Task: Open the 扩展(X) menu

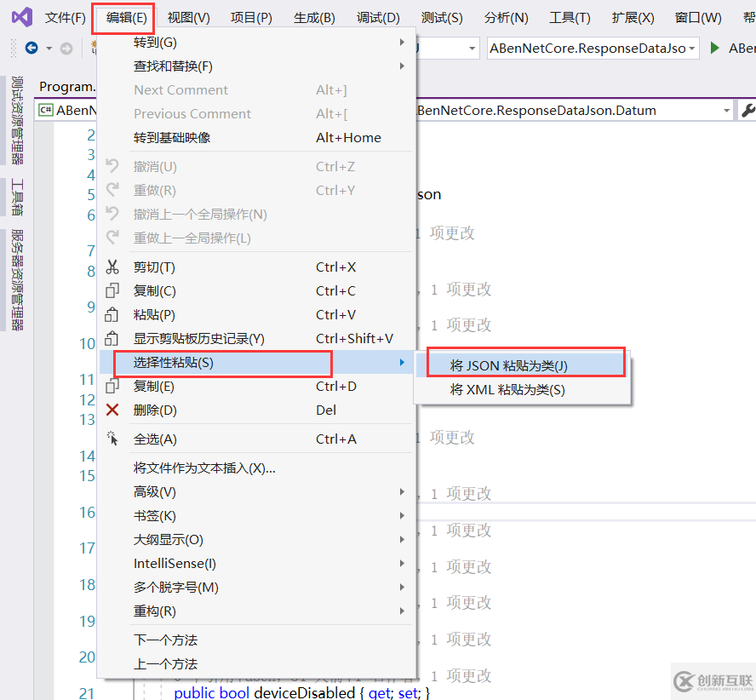Action: point(633,18)
